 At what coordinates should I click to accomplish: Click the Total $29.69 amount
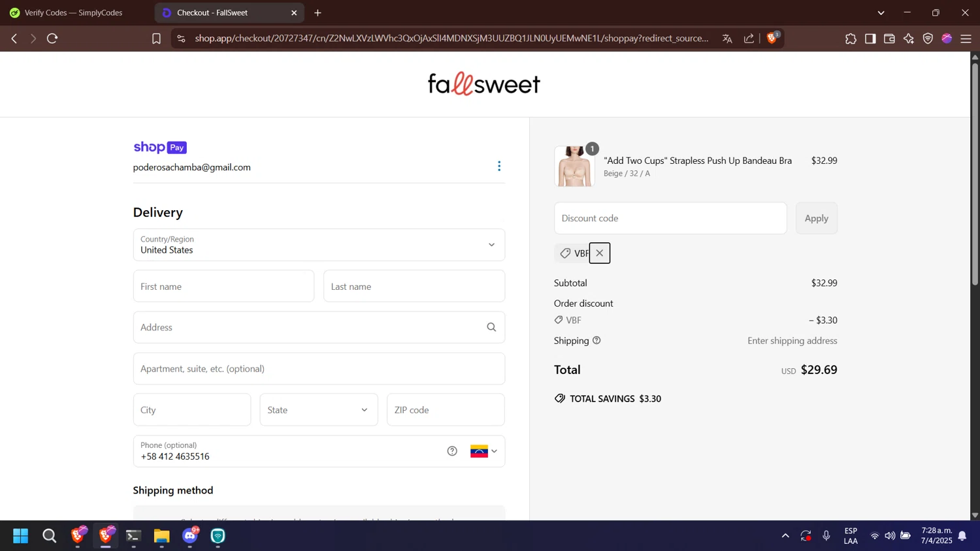(x=819, y=370)
